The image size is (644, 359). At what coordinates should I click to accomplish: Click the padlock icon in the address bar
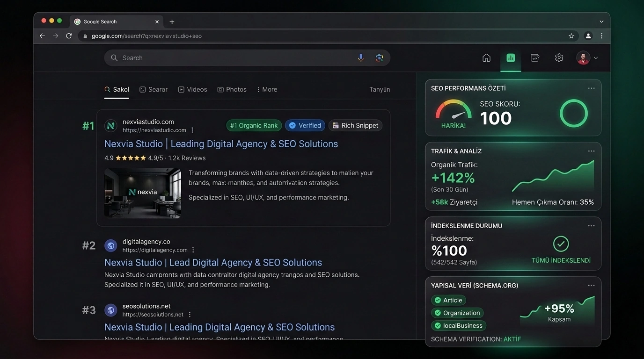click(x=85, y=36)
